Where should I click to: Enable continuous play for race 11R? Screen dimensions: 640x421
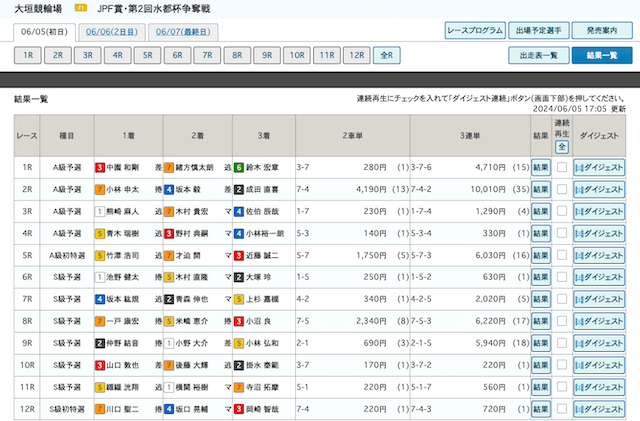(x=562, y=387)
